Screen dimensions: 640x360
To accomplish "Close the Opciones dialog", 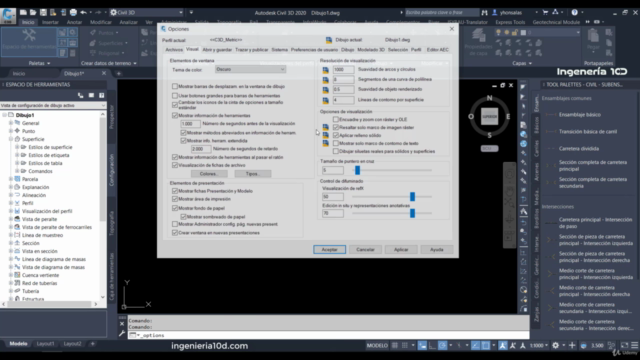I will point(451,29).
